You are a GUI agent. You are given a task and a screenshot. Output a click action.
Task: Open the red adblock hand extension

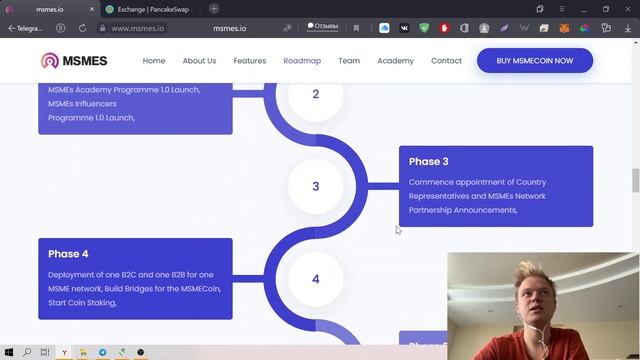444,28
